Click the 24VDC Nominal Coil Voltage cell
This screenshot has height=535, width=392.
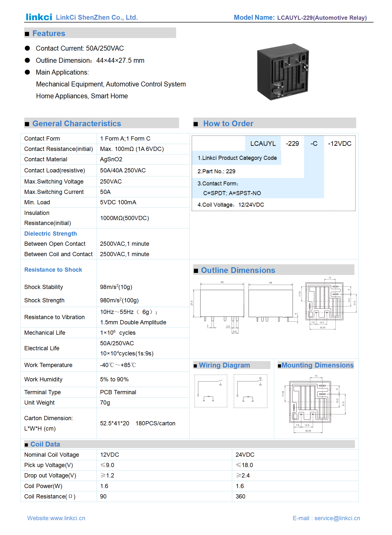tap(245, 455)
